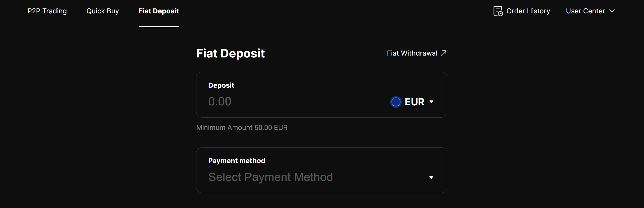Open the currency dropdown arrow beside EUR
This screenshot has height=208, width=644.
pos(431,102)
